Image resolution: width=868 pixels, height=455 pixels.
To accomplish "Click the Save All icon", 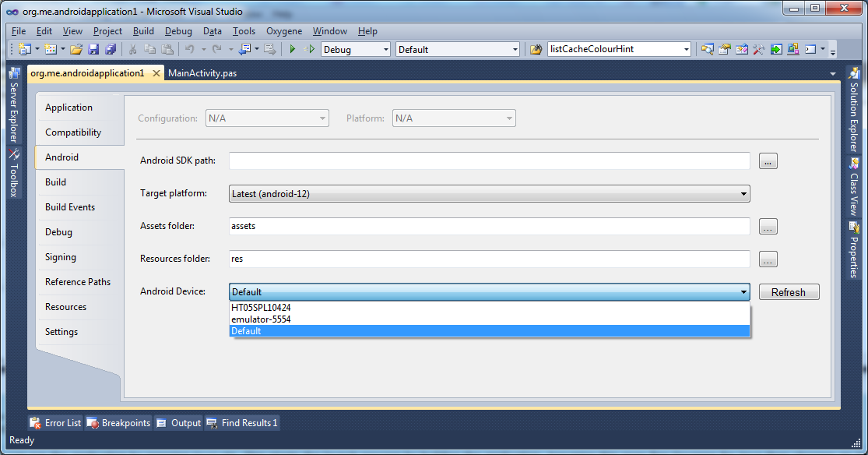I will 111,49.
